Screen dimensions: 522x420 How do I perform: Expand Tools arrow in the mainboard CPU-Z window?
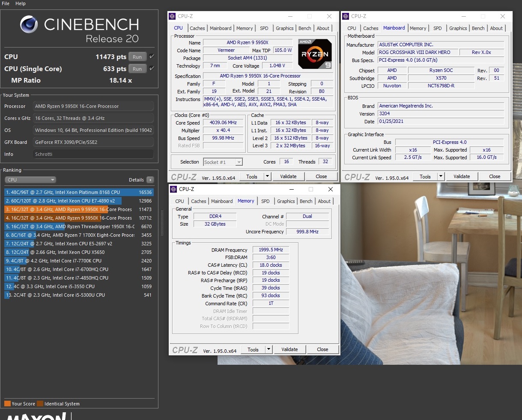coord(441,176)
